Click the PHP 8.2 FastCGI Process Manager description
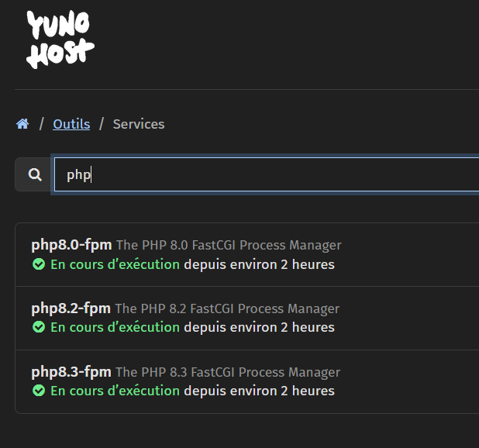 point(227,308)
